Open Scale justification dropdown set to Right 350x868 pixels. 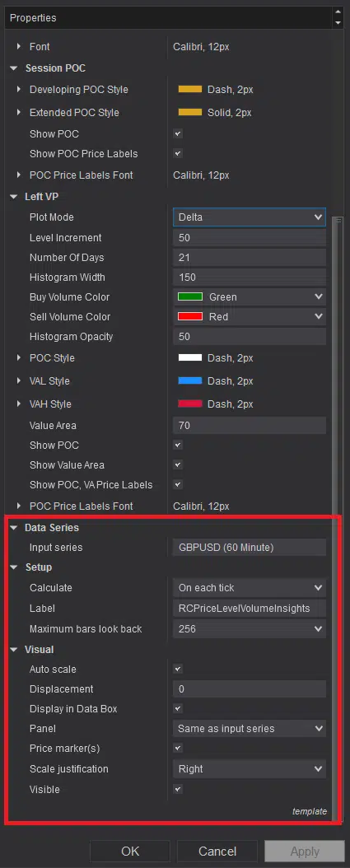point(250,769)
